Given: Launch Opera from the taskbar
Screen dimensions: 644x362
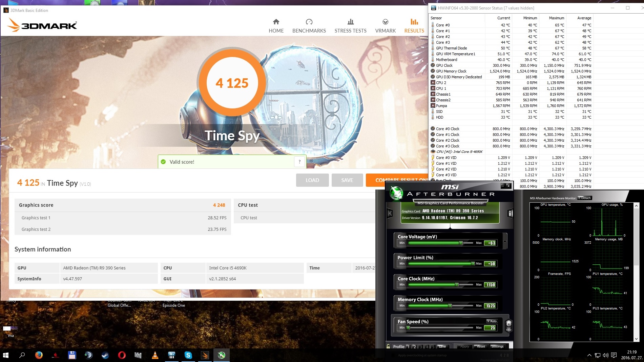Looking at the screenshot, I should tap(122, 355).
